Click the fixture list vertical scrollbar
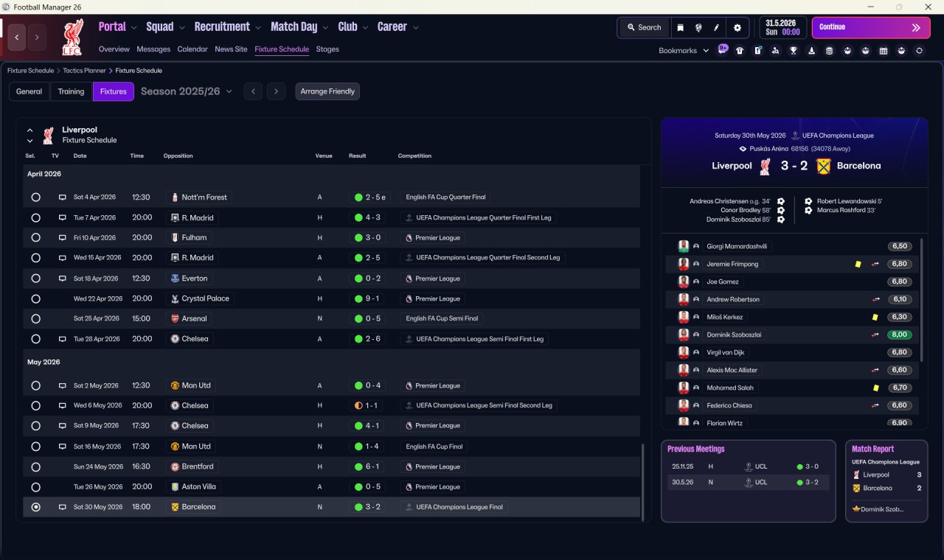 coord(642,482)
